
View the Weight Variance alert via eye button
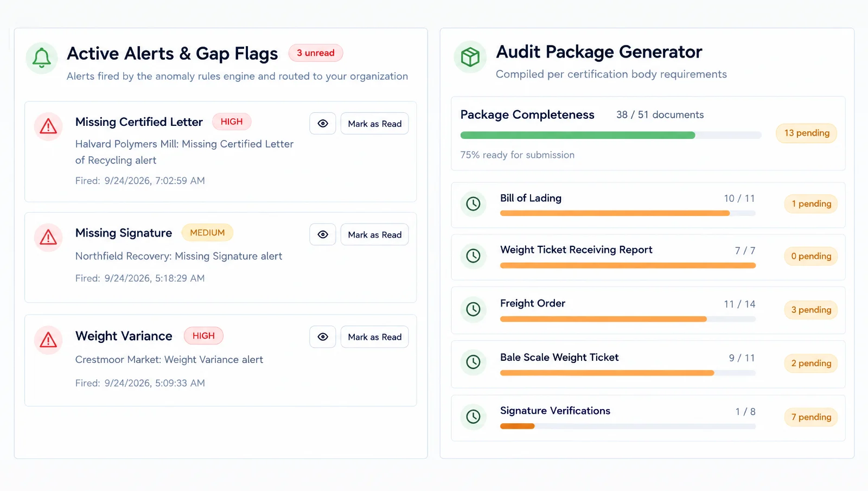click(323, 337)
